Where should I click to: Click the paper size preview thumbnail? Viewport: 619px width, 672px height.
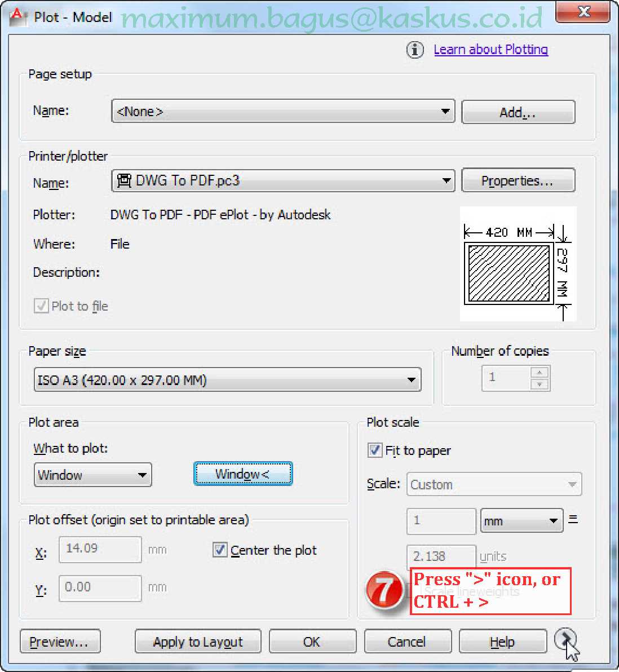click(x=517, y=264)
